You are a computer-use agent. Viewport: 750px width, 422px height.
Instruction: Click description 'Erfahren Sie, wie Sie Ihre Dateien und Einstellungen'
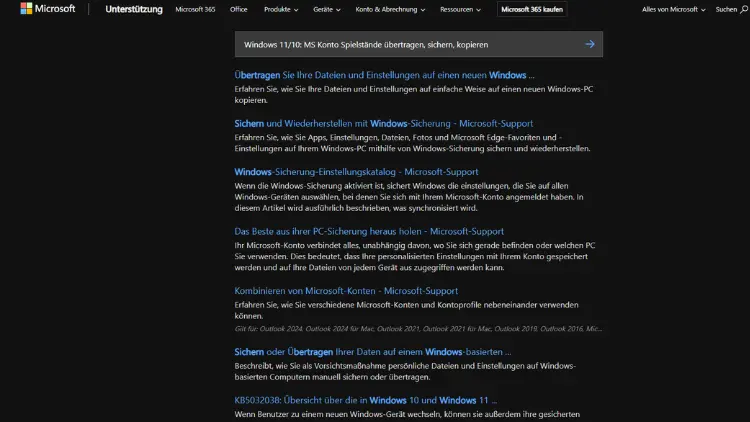click(x=414, y=94)
